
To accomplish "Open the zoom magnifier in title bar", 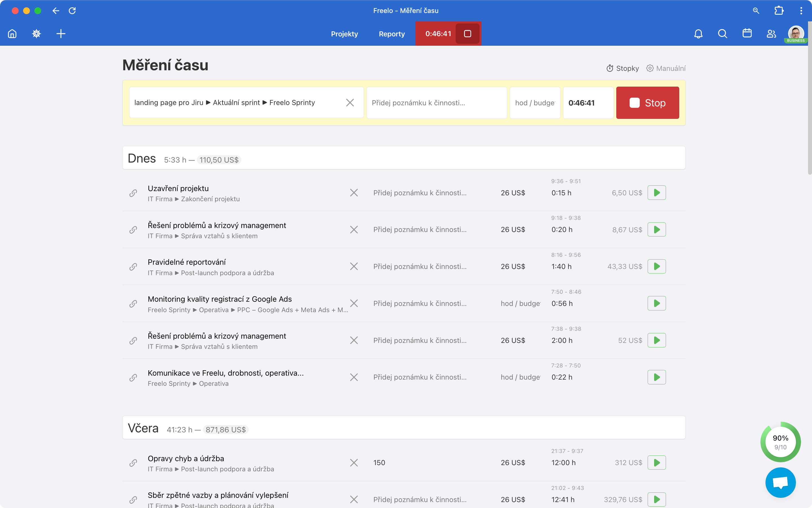I will click(x=756, y=11).
